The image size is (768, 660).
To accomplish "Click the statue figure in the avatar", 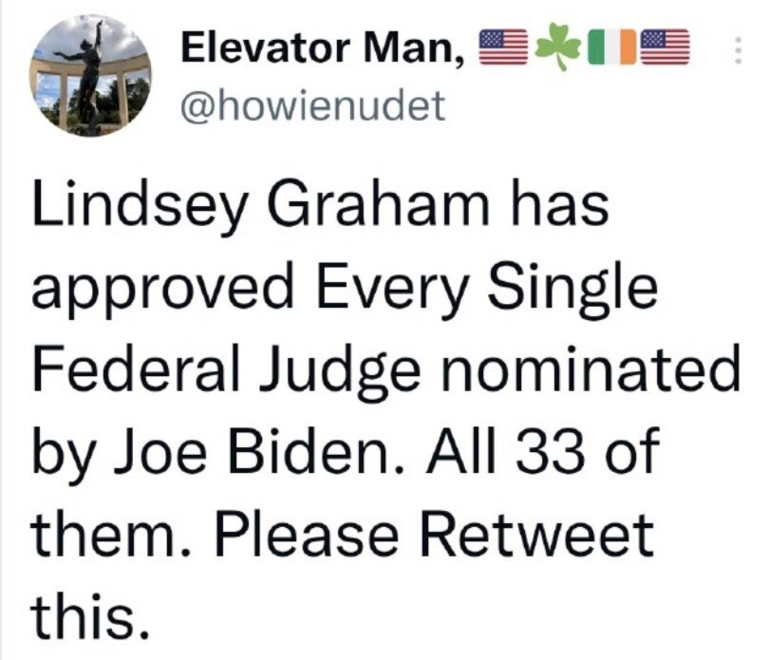I will click(x=88, y=75).
